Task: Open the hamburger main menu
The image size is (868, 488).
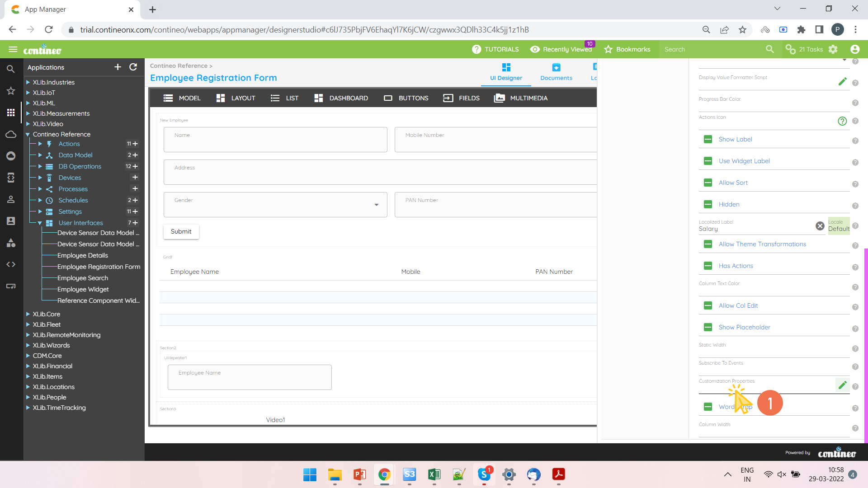Action: click(x=13, y=49)
